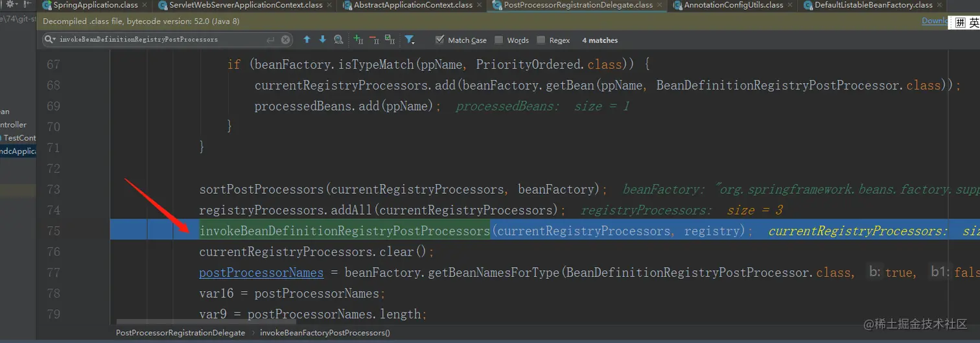Click var16 assignment on line 78
980x343 pixels.
click(x=292, y=293)
